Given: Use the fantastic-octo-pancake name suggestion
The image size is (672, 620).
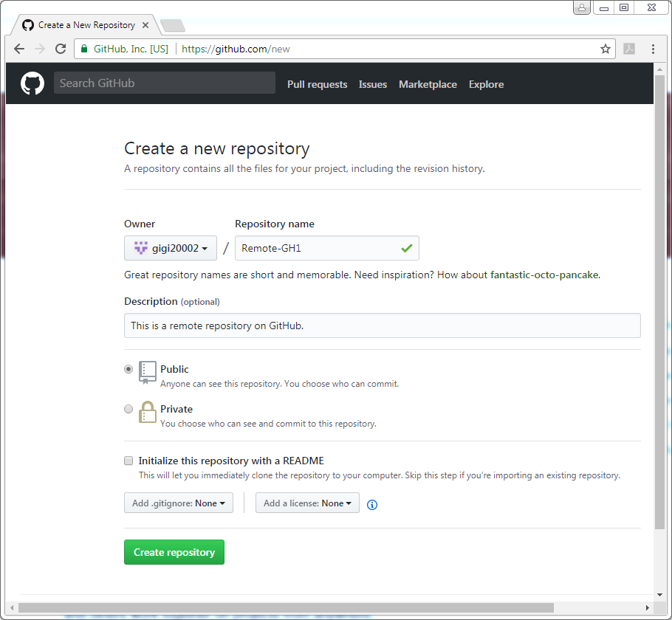Looking at the screenshot, I should pyautogui.click(x=544, y=275).
